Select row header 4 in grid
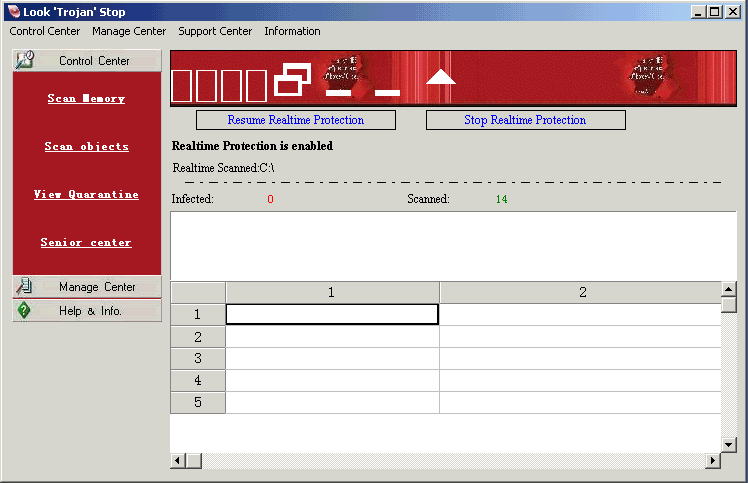The width and height of the screenshot is (748, 483). point(197,380)
